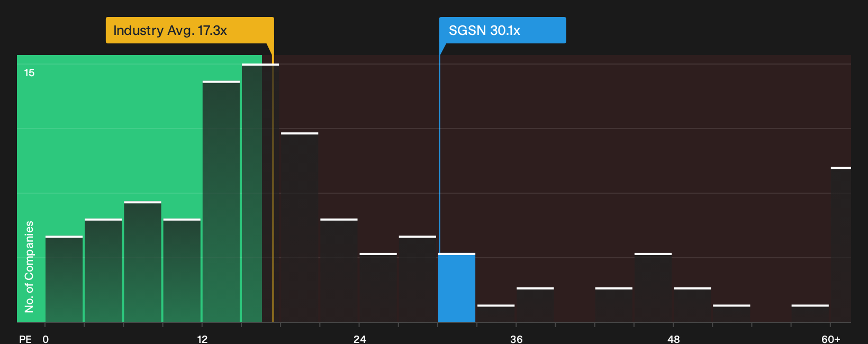Select the bar starting at PE 12

point(221,202)
